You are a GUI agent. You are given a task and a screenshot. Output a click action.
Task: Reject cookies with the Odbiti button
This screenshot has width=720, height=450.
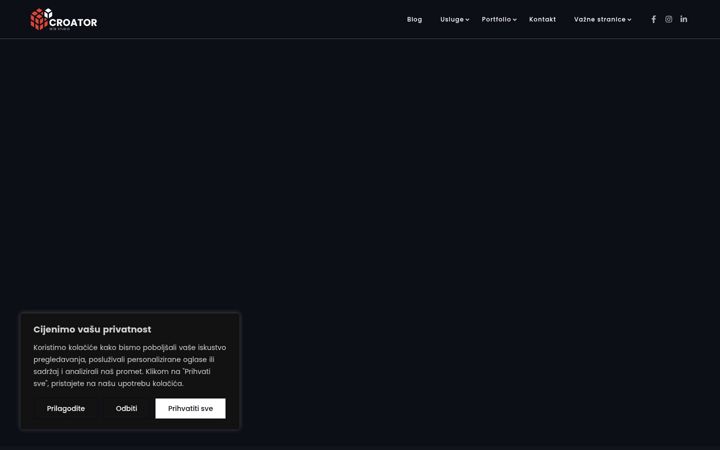(x=126, y=408)
